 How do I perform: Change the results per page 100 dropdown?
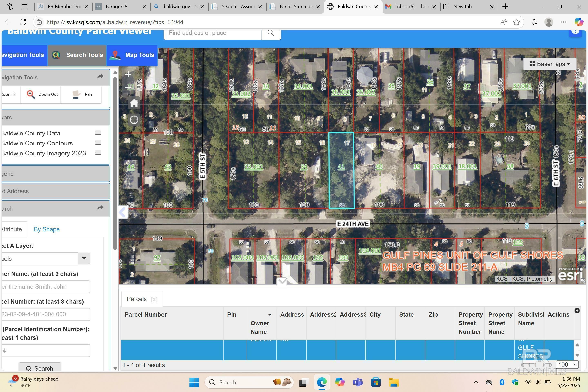tap(567, 364)
